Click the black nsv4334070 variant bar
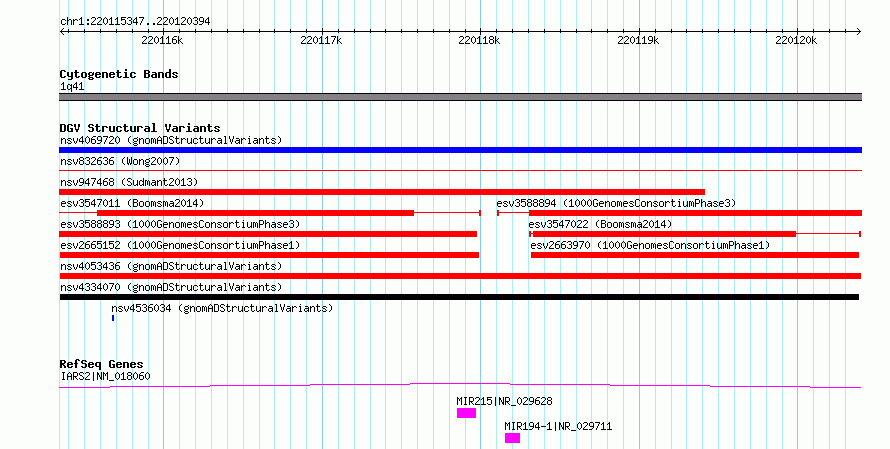The height and width of the screenshot is (449, 890). tap(459, 297)
